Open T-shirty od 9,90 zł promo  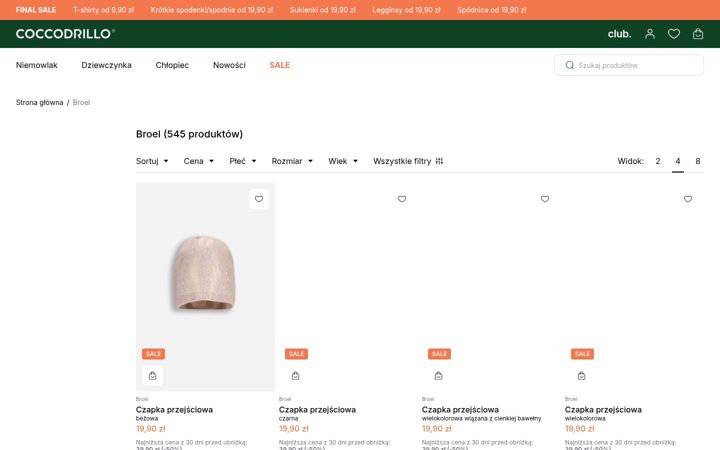[103, 10]
